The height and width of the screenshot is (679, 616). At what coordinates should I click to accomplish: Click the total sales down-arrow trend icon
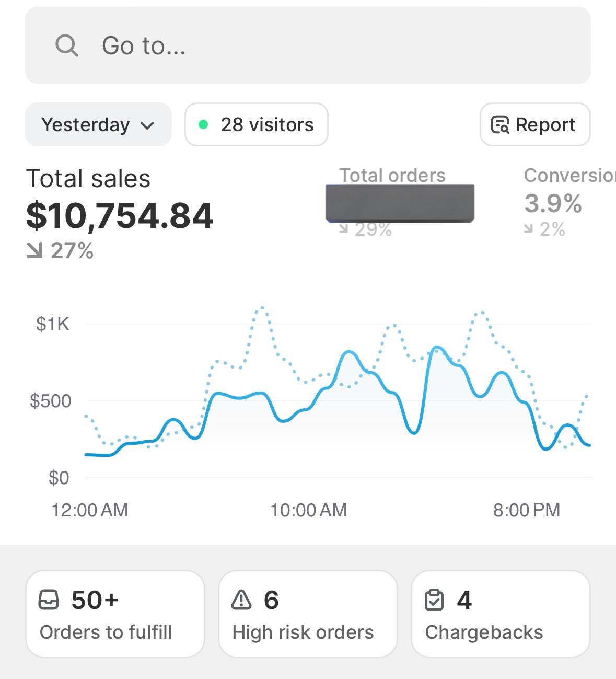pos(34,251)
